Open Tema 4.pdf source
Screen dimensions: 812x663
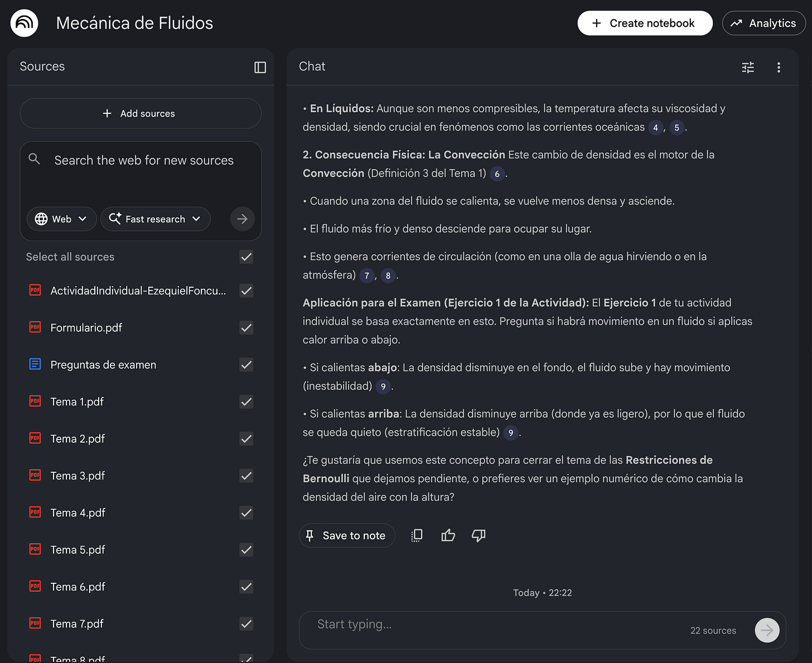[78, 512]
